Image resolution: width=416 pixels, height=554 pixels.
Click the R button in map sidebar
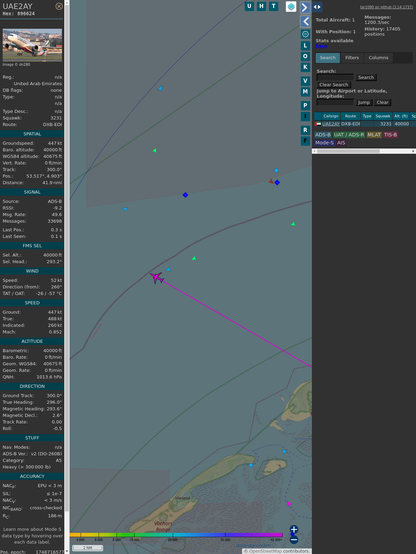click(305, 130)
